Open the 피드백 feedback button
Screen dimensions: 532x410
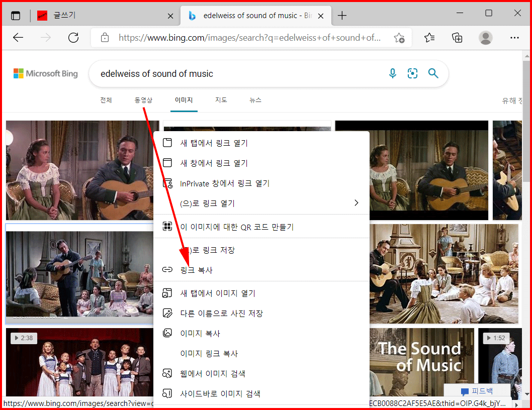click(477, 391)
